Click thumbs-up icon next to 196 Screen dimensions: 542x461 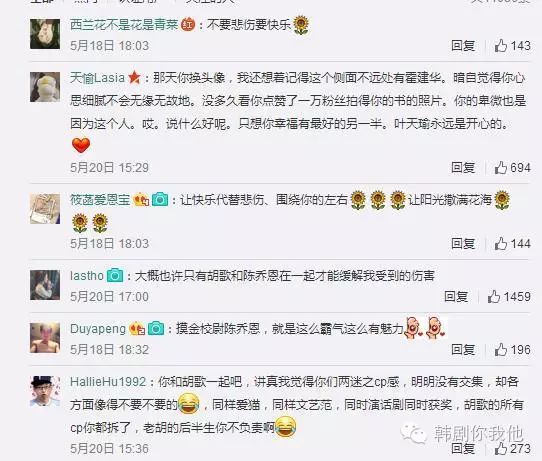501,349
